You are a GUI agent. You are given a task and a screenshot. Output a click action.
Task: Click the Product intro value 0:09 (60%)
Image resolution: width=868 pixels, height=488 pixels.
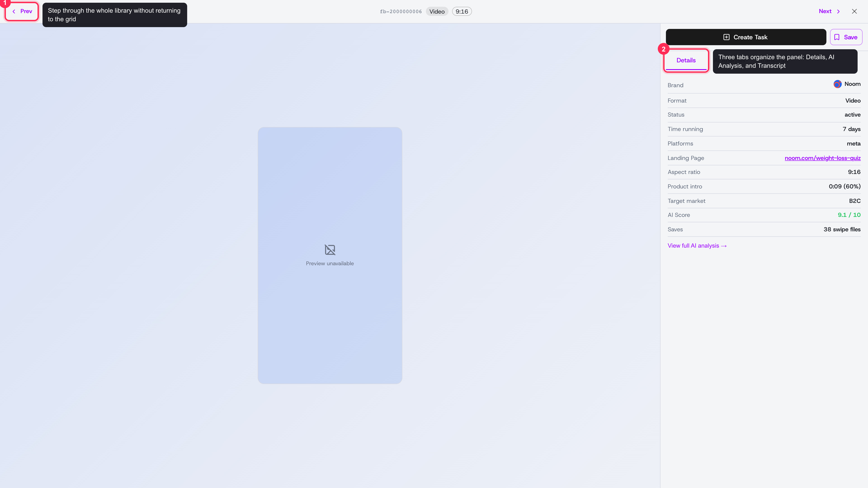[844, 187]
